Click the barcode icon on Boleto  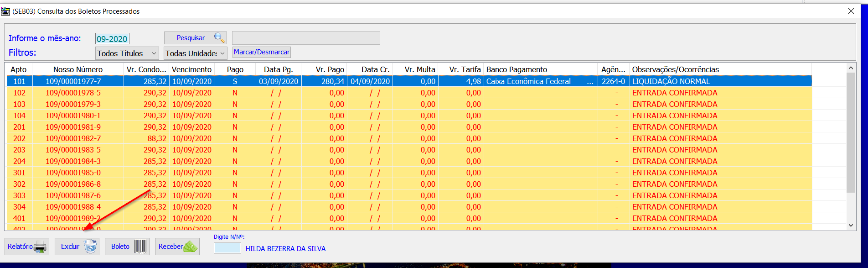(140, 247)
